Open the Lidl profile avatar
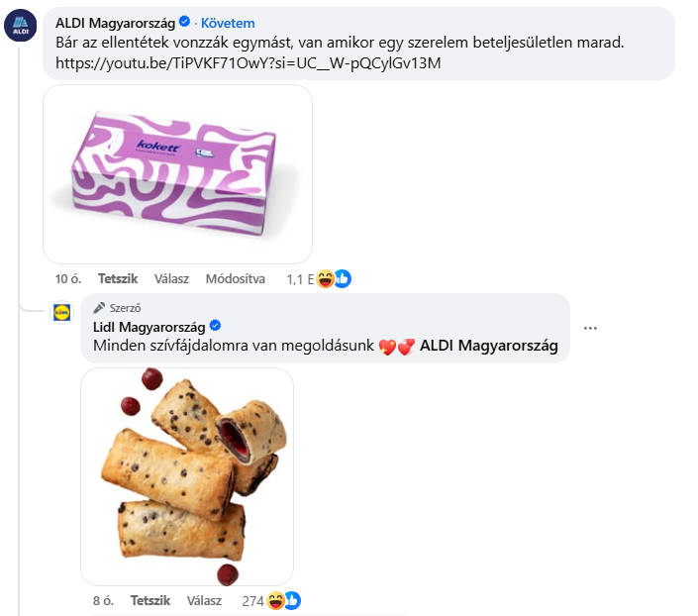Image resolution: width=698 pixels, height=616 pixels. 61,312
